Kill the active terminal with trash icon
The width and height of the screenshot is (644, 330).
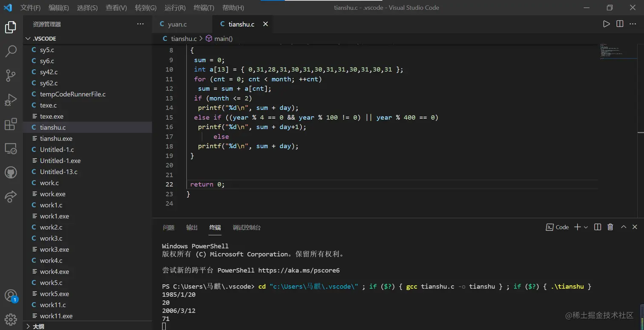(610, 227)
